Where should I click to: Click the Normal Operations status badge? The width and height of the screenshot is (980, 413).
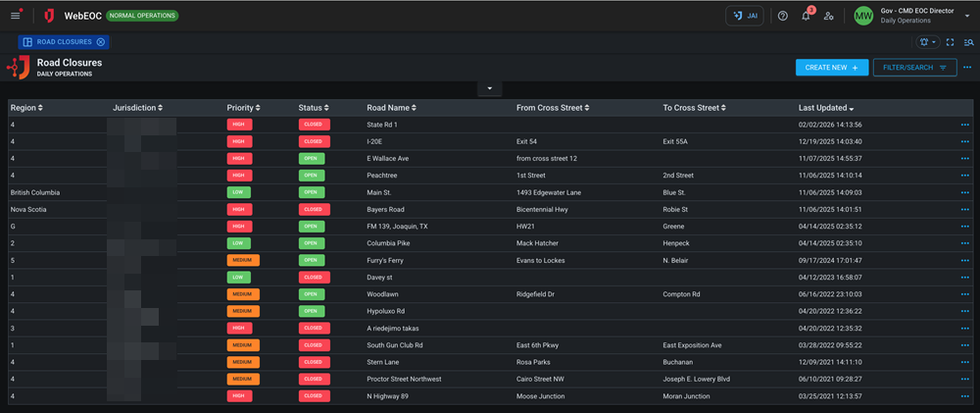tap(142, 16)
